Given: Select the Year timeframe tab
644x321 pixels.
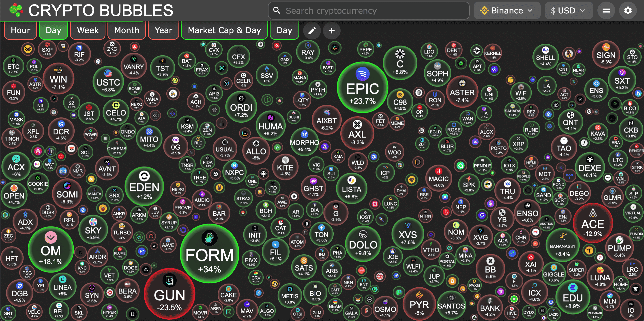Looking at the screenshot, I should pyautogui.click(x=163, y=30).
